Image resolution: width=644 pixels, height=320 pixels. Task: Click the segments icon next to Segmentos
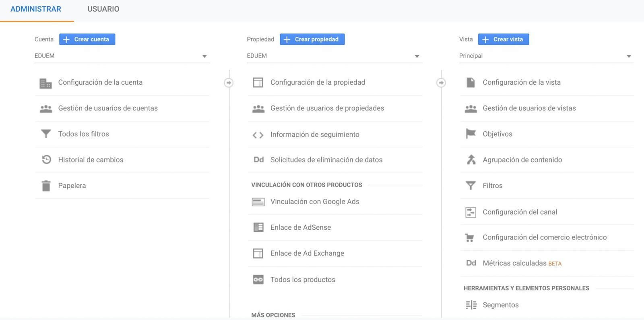click(x=471, y=305)
